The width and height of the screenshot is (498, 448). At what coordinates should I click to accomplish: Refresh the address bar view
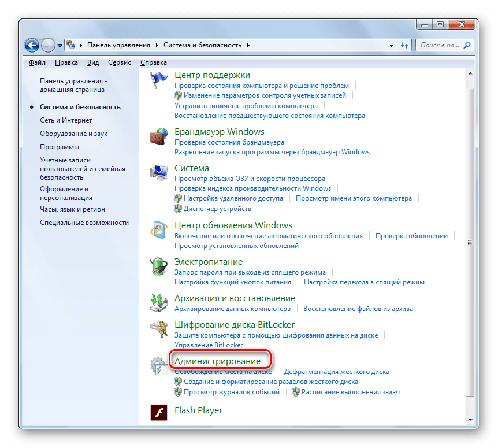[404, 45]
